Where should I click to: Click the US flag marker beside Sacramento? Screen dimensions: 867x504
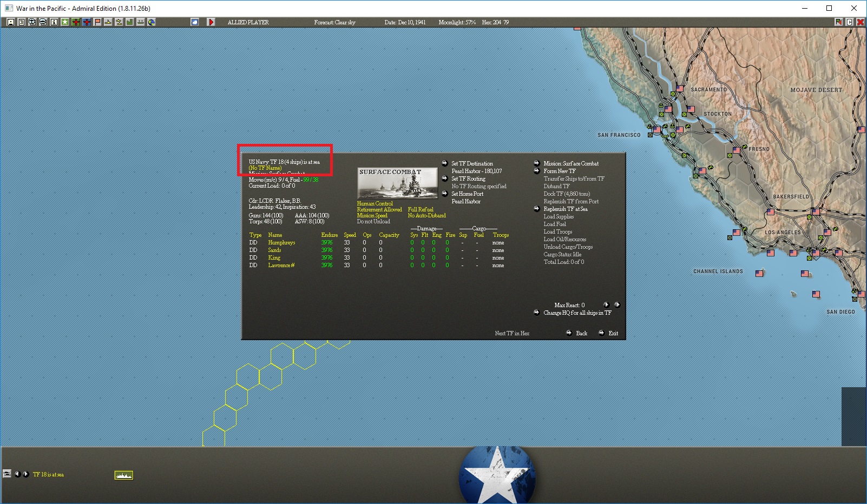point(680,89)
